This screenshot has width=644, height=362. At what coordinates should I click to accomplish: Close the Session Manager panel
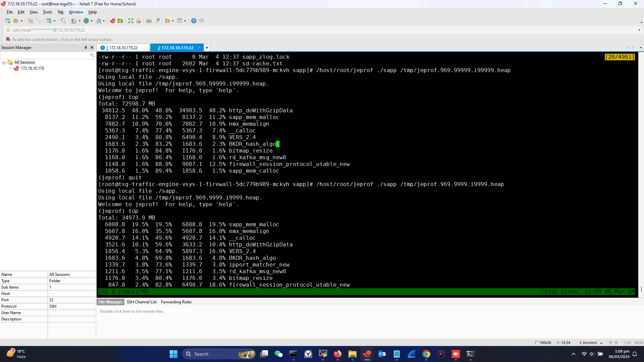(92, 48)
